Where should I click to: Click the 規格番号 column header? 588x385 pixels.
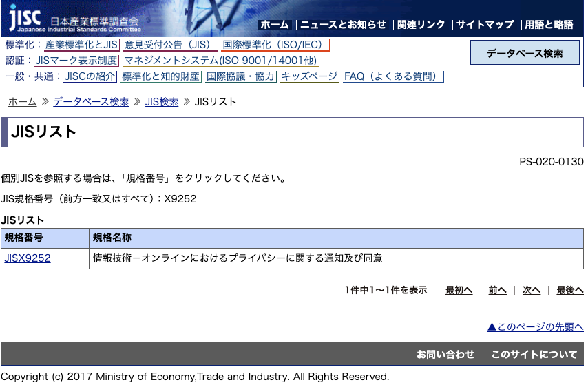pos(45,238)
